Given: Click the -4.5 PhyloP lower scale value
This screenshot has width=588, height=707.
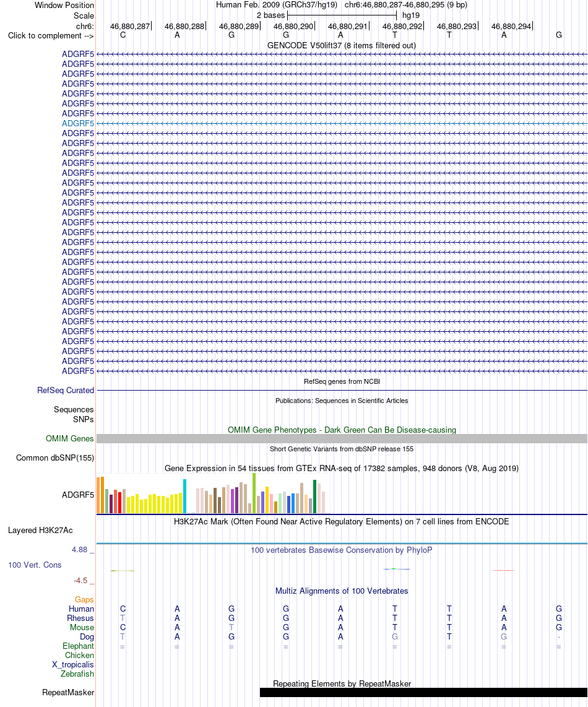Looking at the screenshot, I should (x=80, y=581).
